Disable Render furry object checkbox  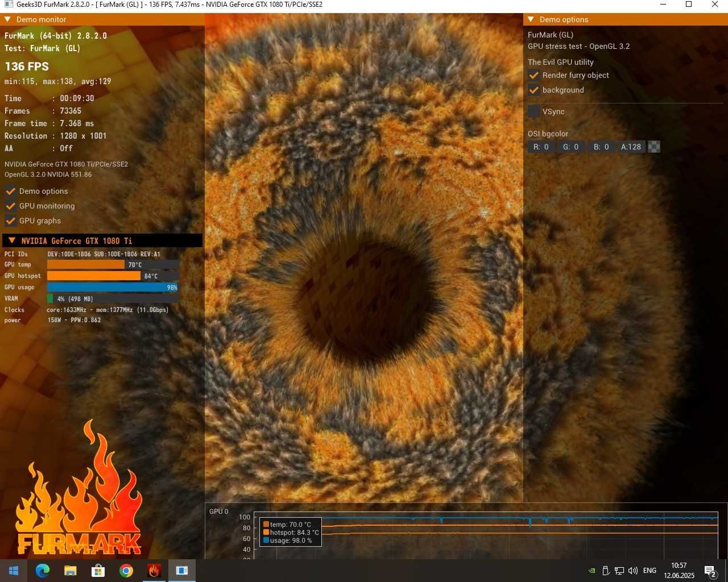click(x=534, y=75)
